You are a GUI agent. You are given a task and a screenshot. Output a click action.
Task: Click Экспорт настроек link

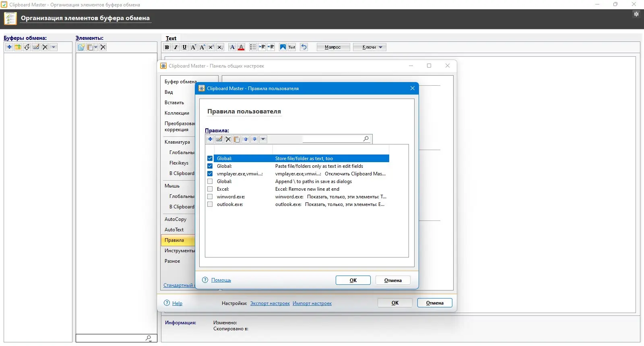click(270, 303)
